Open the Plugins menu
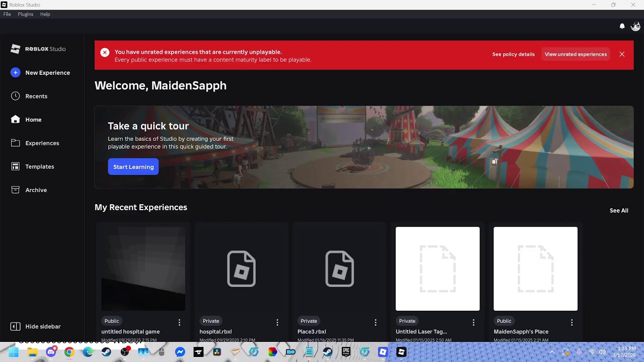This screenshot has width=644, height=362. point(26,14)
